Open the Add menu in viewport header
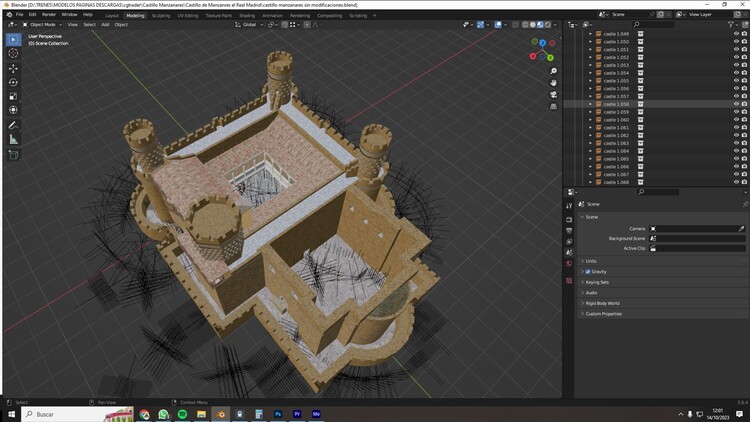The width and height of the screenshot is (750, 422). (105, 25)
